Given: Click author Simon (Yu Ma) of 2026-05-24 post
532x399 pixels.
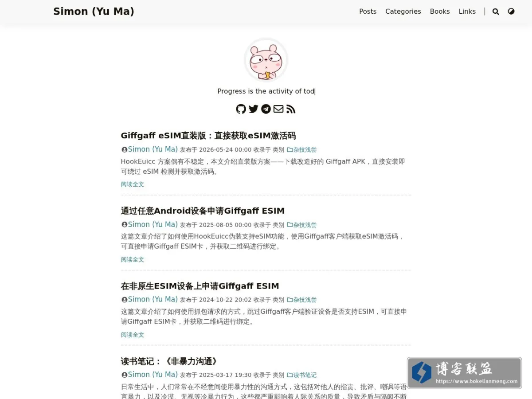Looking at the screenshot, I should [x=150, y=149].
